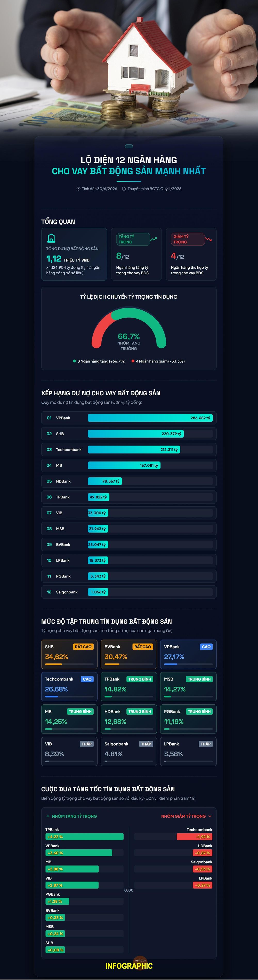Click the green dot legend for 8 Ngân hàng tăng
The width and height of the screenshot is (258, 980).
(x=74, y=361)
